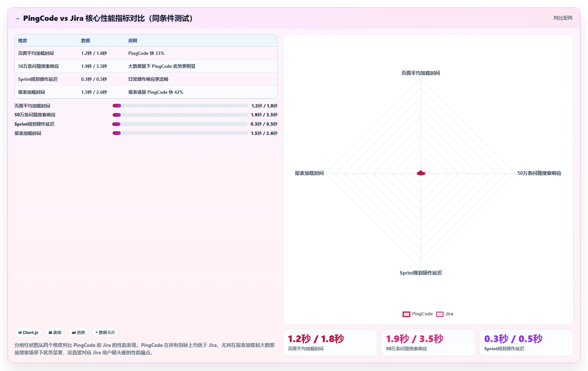The width and height of the screenshot is (588, 371).
Task: Toggle the PingCode legend swatch
Action: coord(406,314)
